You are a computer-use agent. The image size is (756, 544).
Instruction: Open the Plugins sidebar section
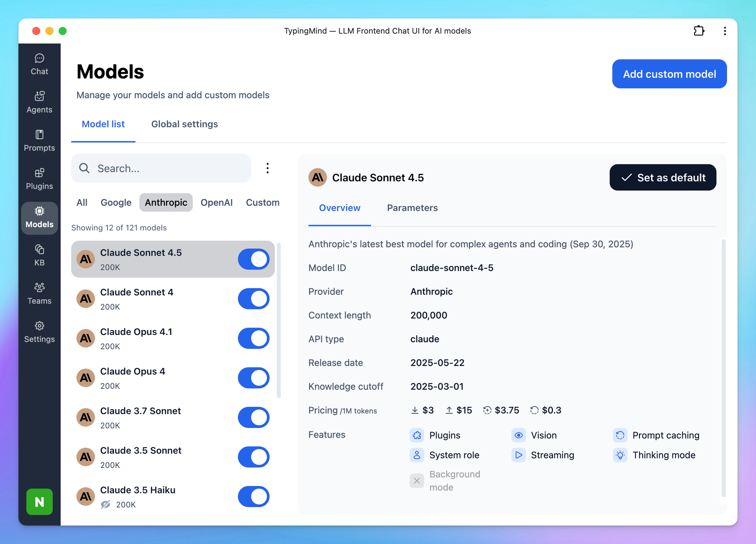coord(39,179)
